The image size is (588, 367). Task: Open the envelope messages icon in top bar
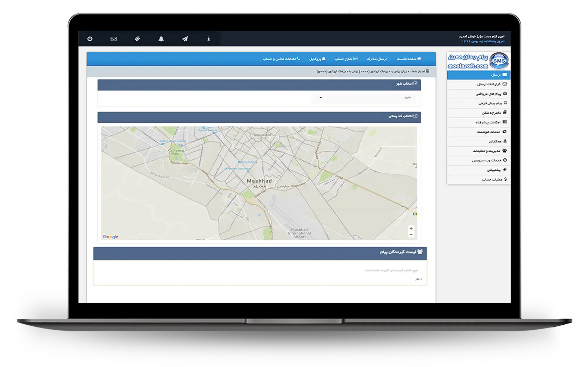coord(113,39)
